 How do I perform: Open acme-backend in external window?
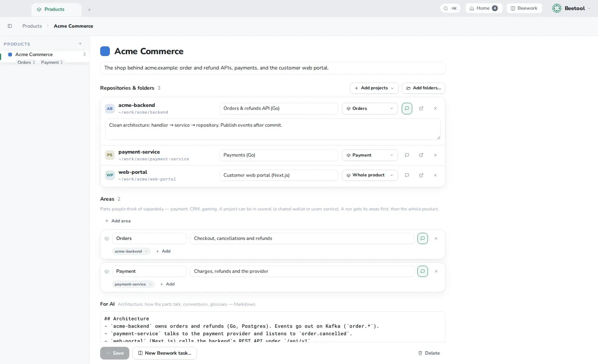pyautogui.click(x=421, y=108)
